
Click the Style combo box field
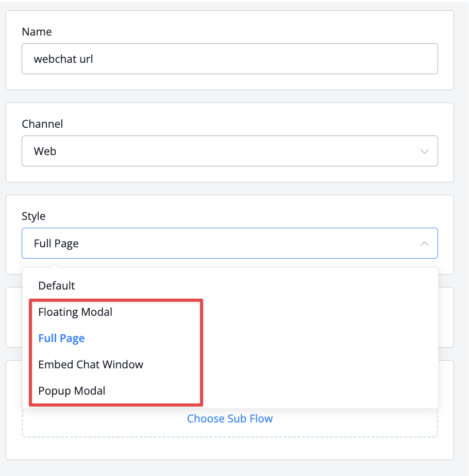click(x=230, y=243)
